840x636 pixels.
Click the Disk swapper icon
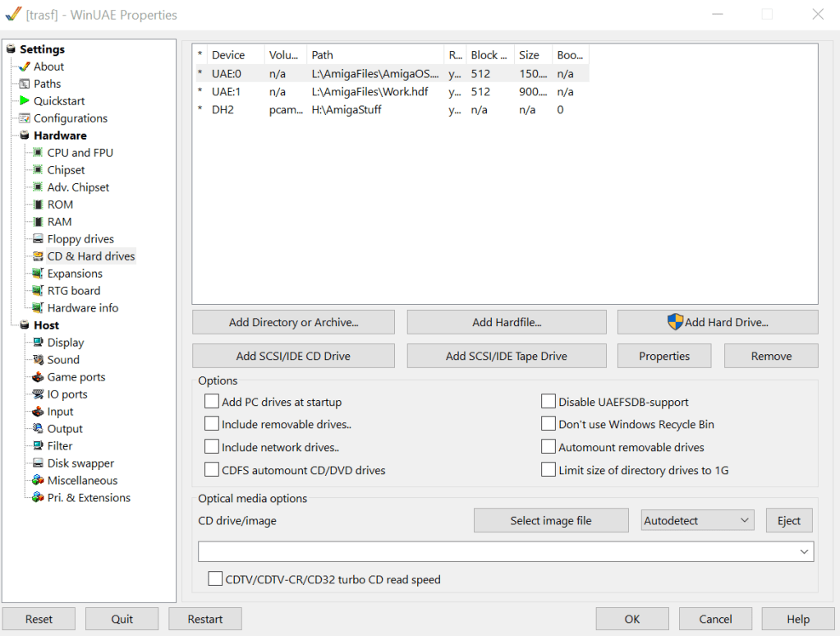pyautogui.click(x=38, y=463)
